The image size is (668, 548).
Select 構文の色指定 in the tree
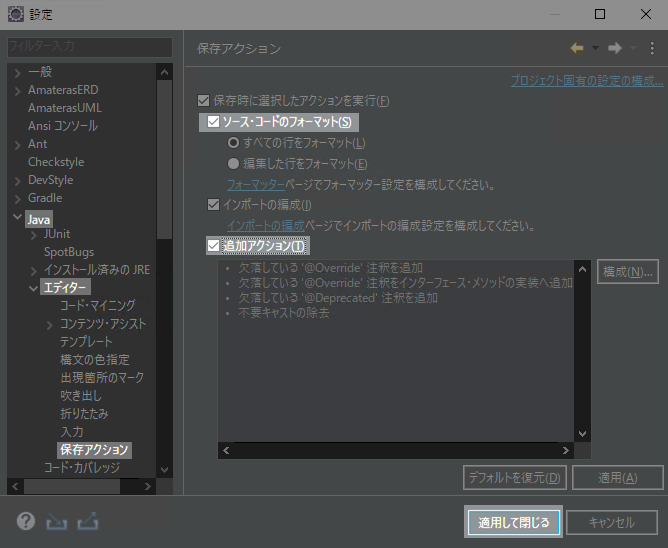click(x=95, y=360)
